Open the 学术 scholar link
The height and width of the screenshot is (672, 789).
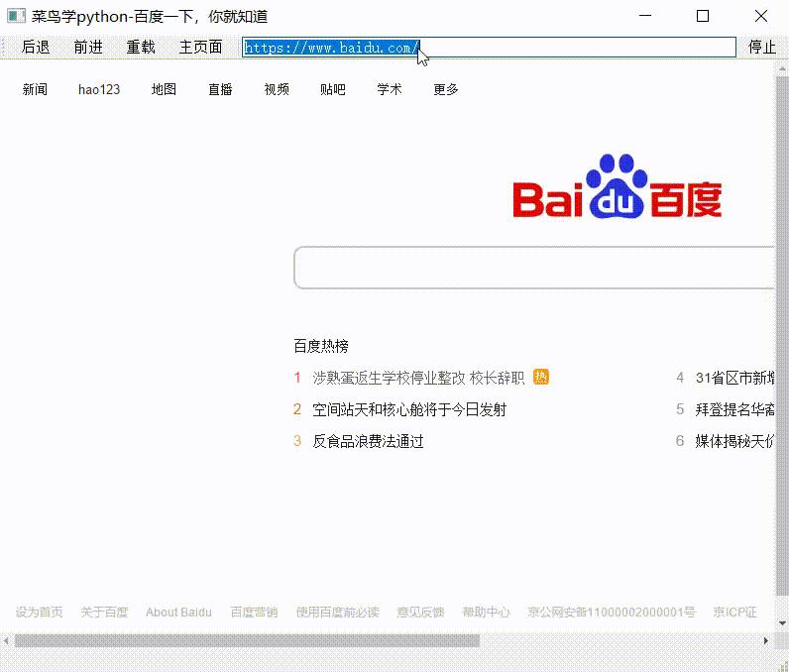click(x=390, y=89)
